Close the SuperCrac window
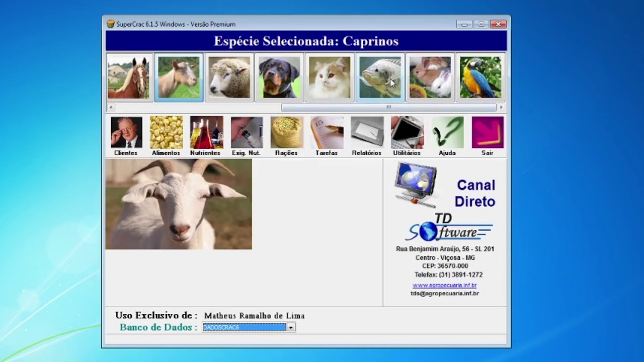 (x=498, y=24)
